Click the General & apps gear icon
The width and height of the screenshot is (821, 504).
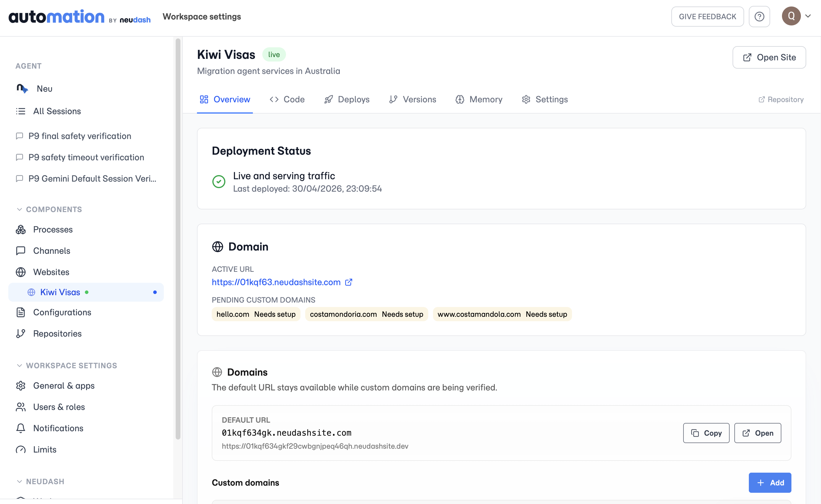click(x=21, y=386)
